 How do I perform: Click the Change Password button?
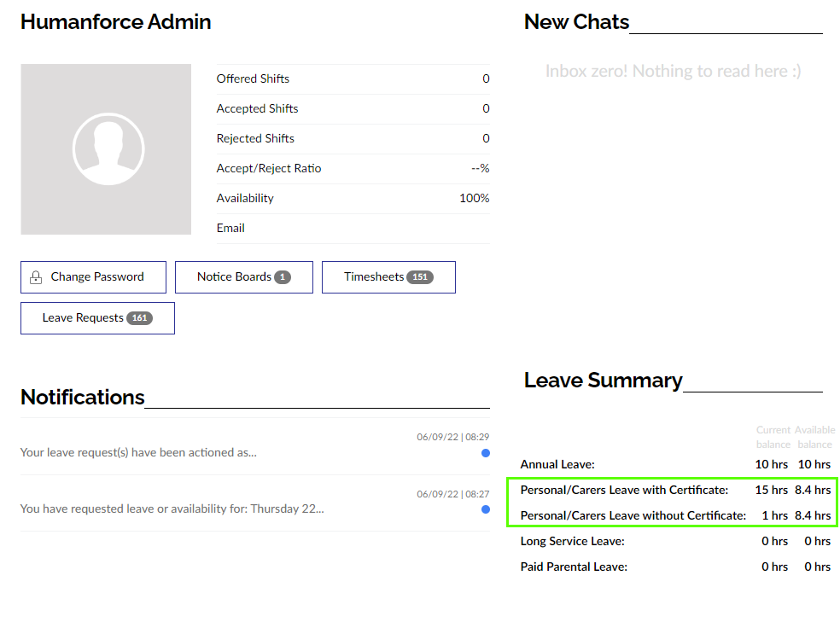tap(93, 277)
